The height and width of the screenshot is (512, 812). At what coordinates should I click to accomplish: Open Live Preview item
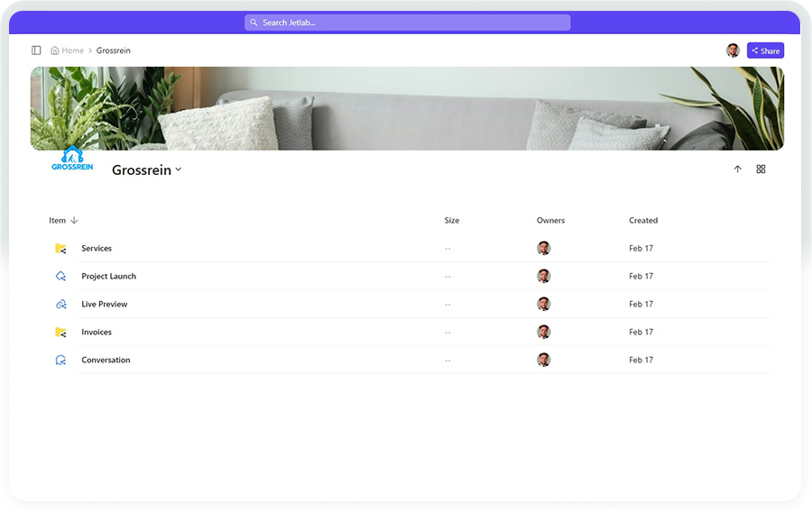(104, 304)
